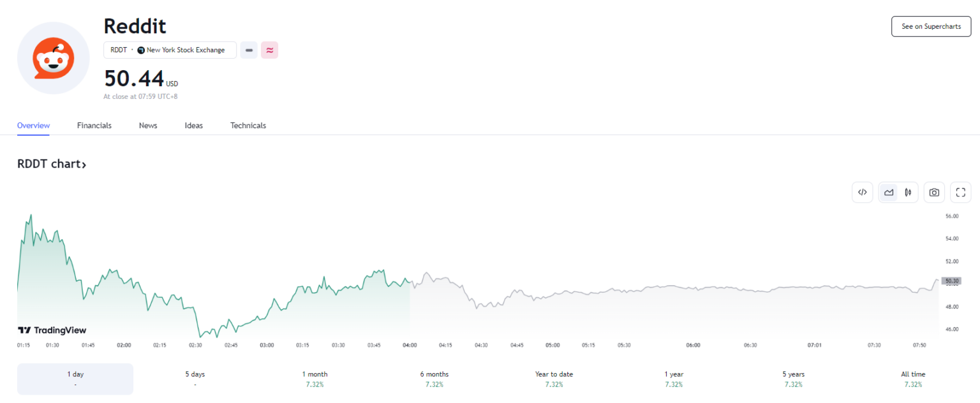Open the chart in fullscreen mode
The height and width of the screenshot is (403, 980).
[960, 192]
